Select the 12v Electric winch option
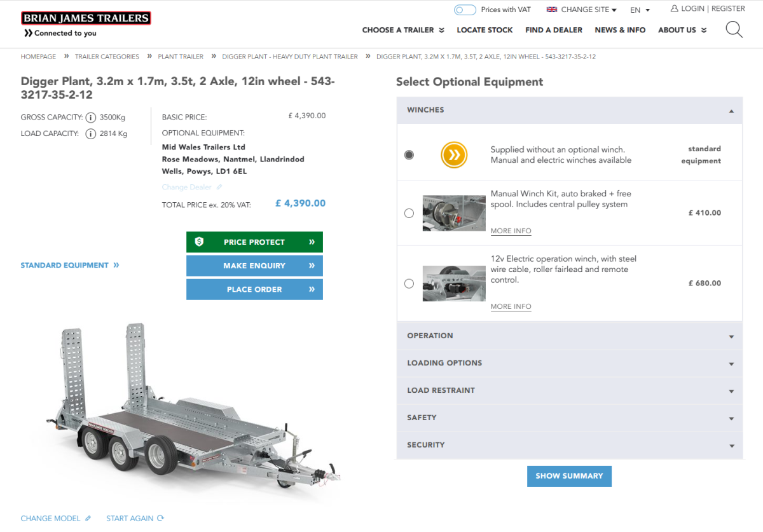Viewport: 763px width, 532px height. [x=409, y=283]
